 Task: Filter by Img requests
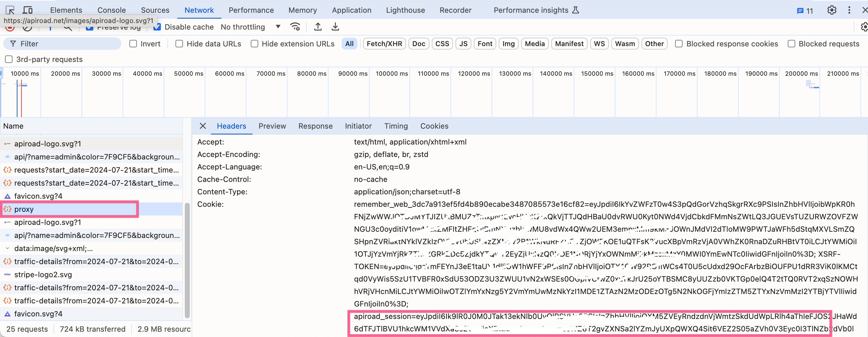click(x=508, y=44)
